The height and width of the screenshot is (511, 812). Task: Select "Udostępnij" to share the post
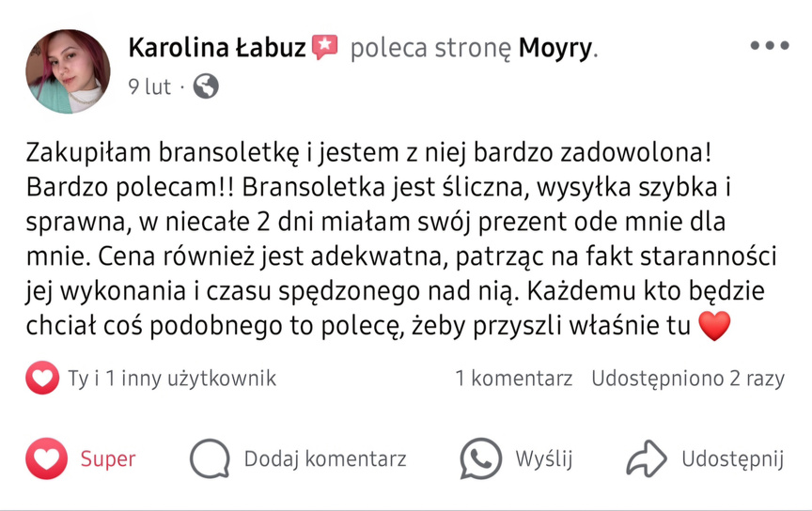coord(732,459)
